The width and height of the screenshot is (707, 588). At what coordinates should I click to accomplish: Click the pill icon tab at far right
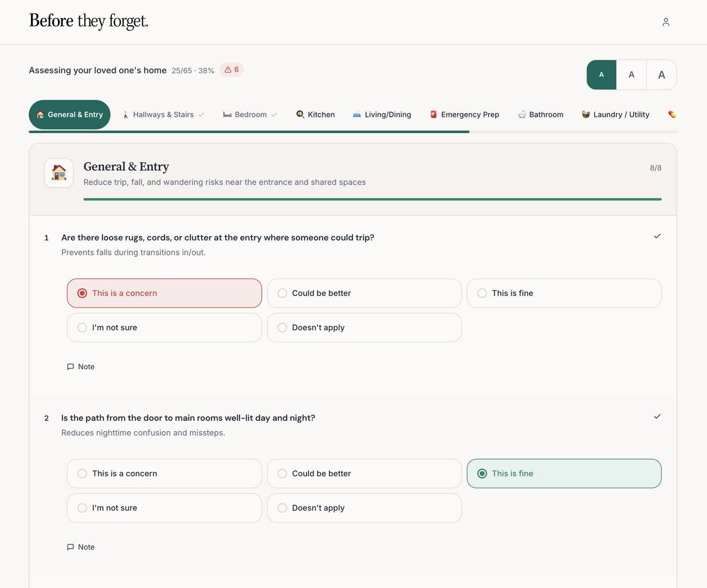click(x=671, y=115)
